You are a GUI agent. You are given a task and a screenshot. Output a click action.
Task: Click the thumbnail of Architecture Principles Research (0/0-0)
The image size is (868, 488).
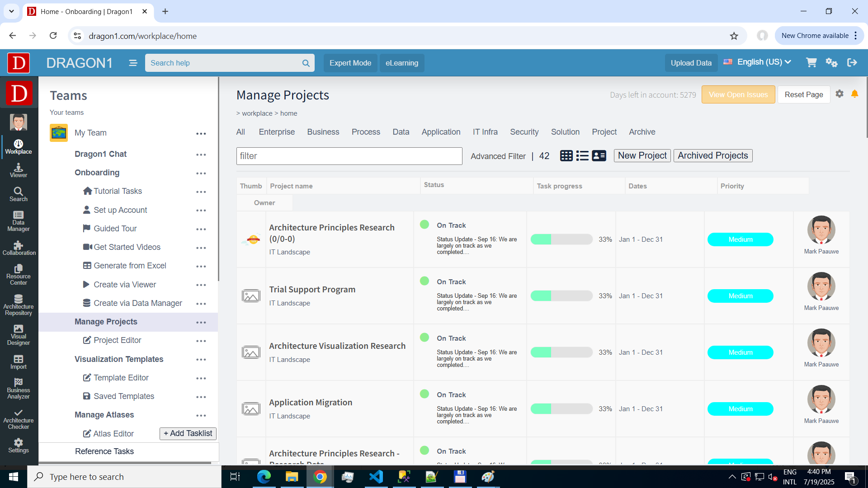coord(251,239)
